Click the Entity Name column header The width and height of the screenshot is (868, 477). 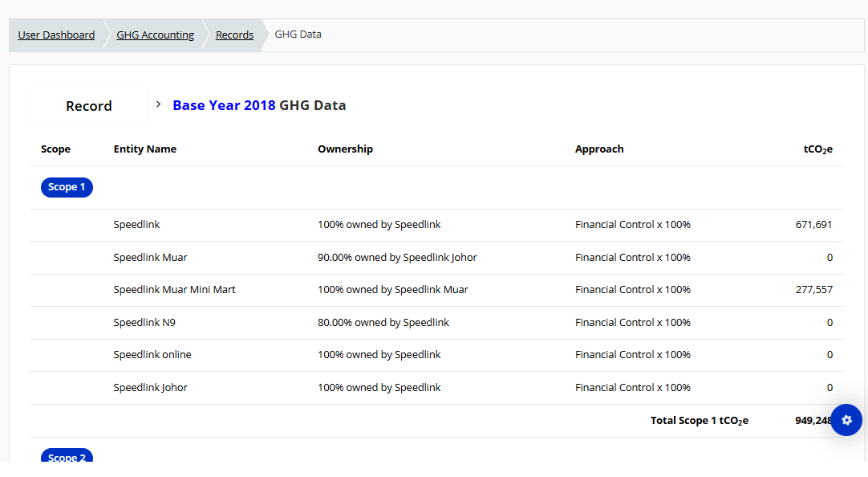(x=145, y=149)
